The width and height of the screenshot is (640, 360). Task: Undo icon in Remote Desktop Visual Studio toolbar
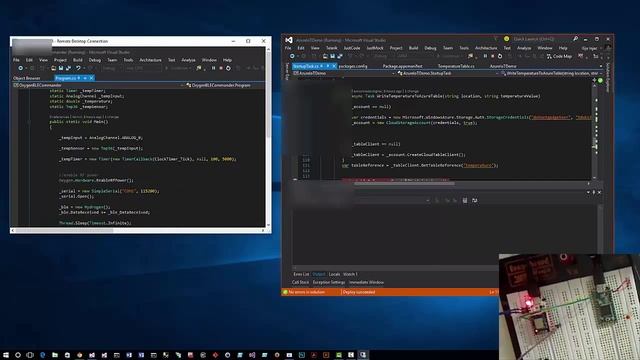(x=78, y=68)
